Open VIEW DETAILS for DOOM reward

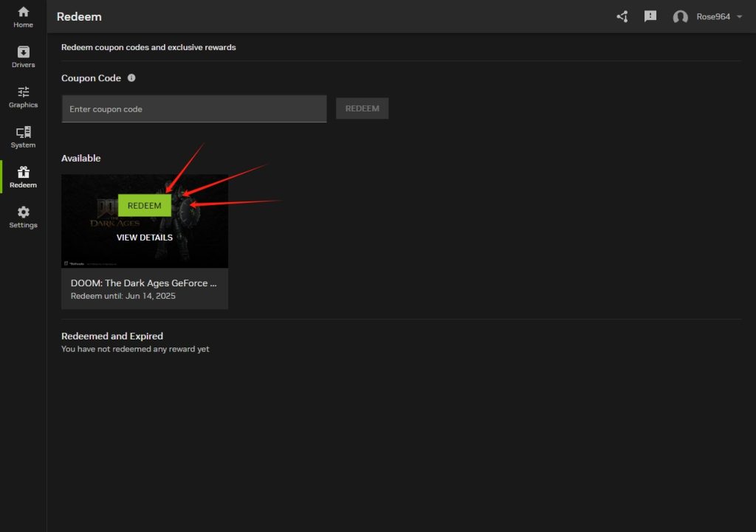click(x=145, y=238)
